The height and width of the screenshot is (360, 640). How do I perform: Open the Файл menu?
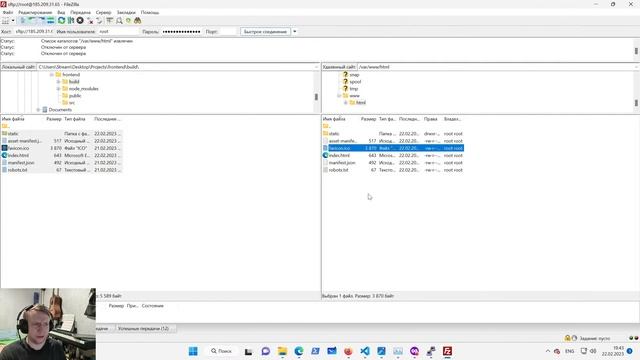[x=8, y=12]
